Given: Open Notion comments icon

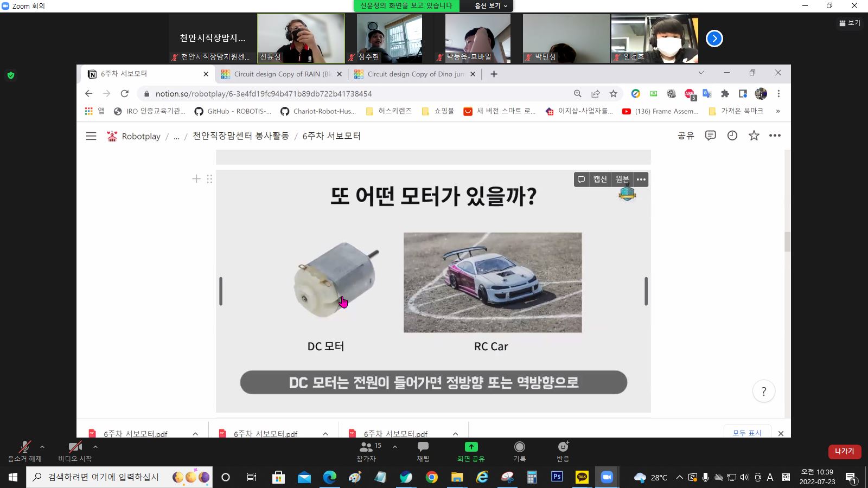Looking at the screenshot, I should pos(710,136).
